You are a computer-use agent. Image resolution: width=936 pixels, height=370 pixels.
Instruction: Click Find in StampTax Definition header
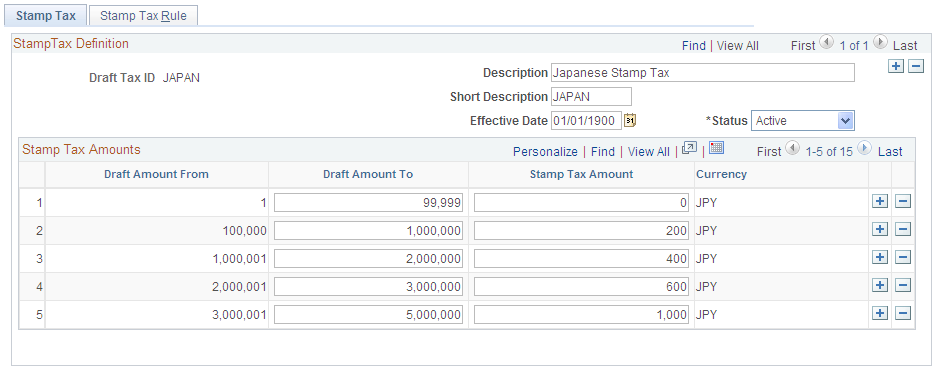[694, 45]
